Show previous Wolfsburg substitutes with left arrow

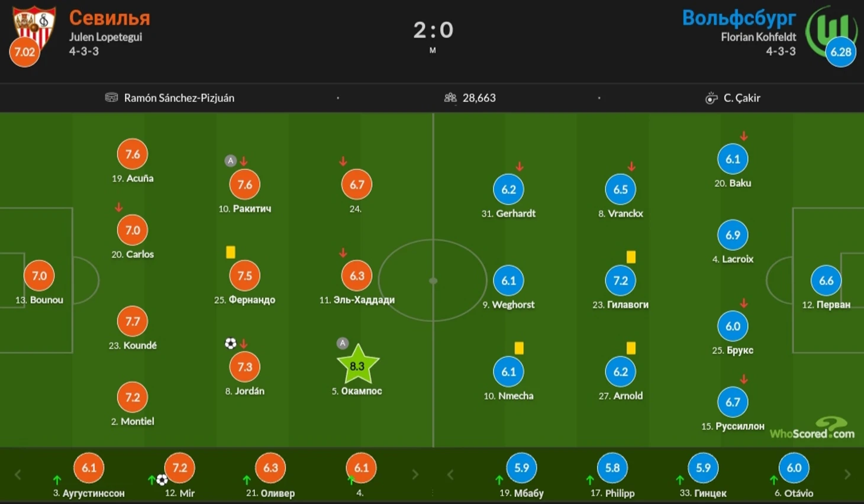[x=450, y=474]
